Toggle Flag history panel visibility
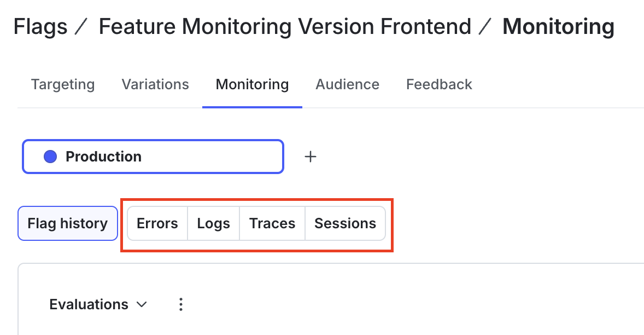The image size is (644, 335). (67, 223)
